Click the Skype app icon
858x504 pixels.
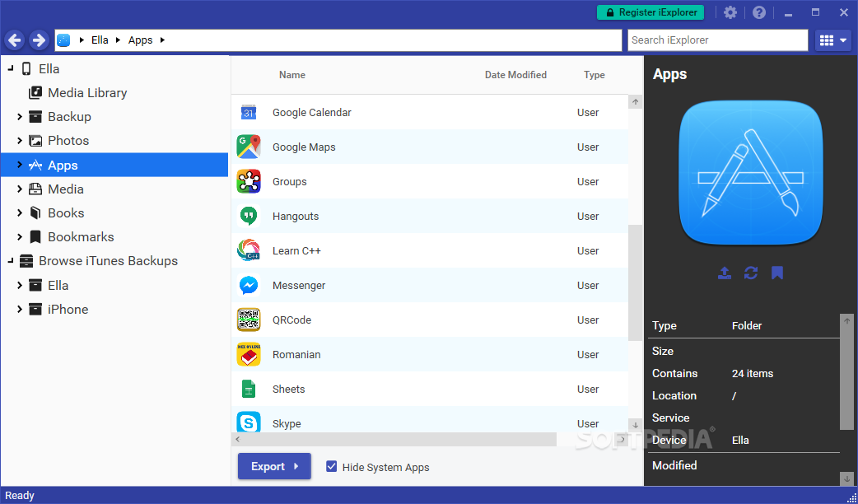(x=249, y=422)
